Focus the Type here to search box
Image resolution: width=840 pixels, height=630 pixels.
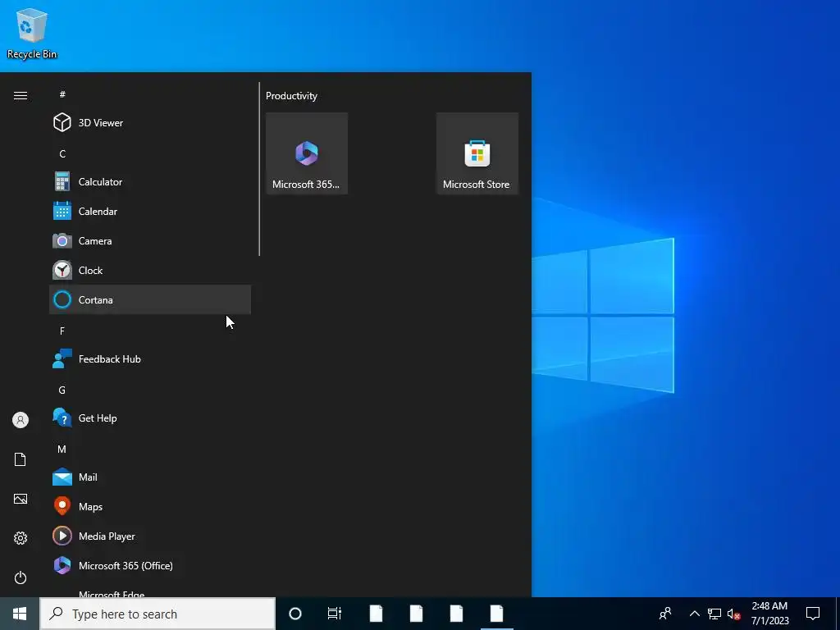tap(157, 614)
